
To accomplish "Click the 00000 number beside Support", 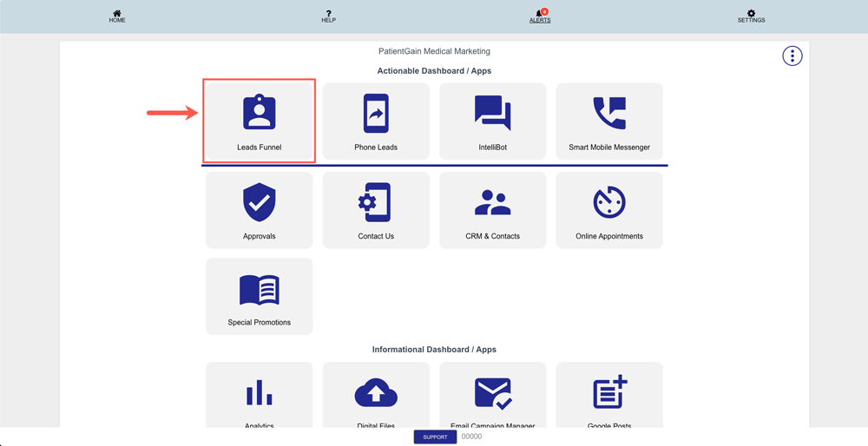I will pos(471,436).
